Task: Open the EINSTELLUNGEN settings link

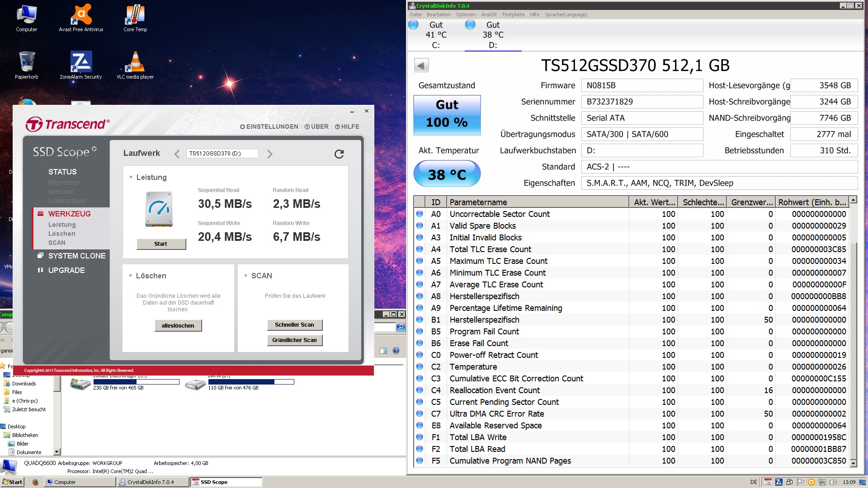Action: click(x=269, y=127)
